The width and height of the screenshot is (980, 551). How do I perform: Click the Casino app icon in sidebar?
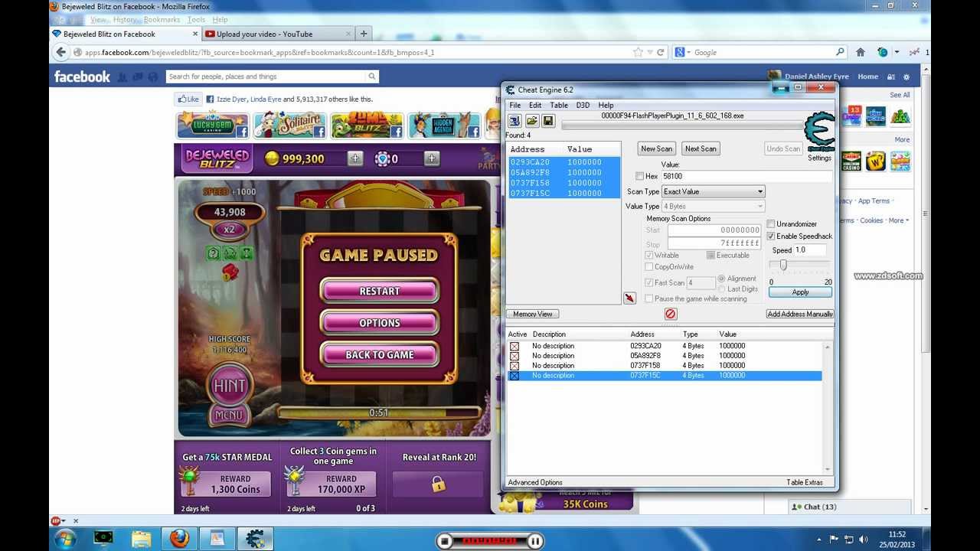point(851,161)
